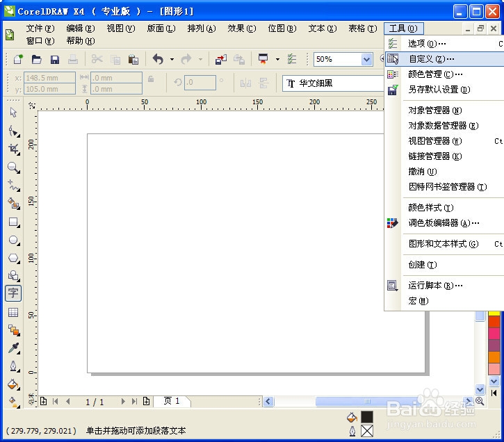Viewport: 504px width, 442px height.
Task: Select the Crop tool
Action: click(x=13, y=149)
